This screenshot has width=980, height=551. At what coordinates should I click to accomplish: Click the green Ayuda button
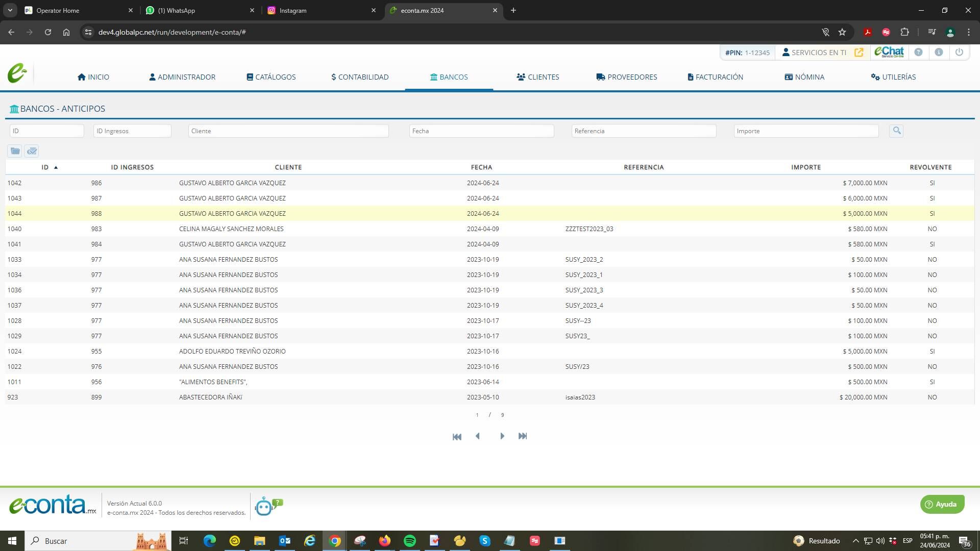(942, 504)
